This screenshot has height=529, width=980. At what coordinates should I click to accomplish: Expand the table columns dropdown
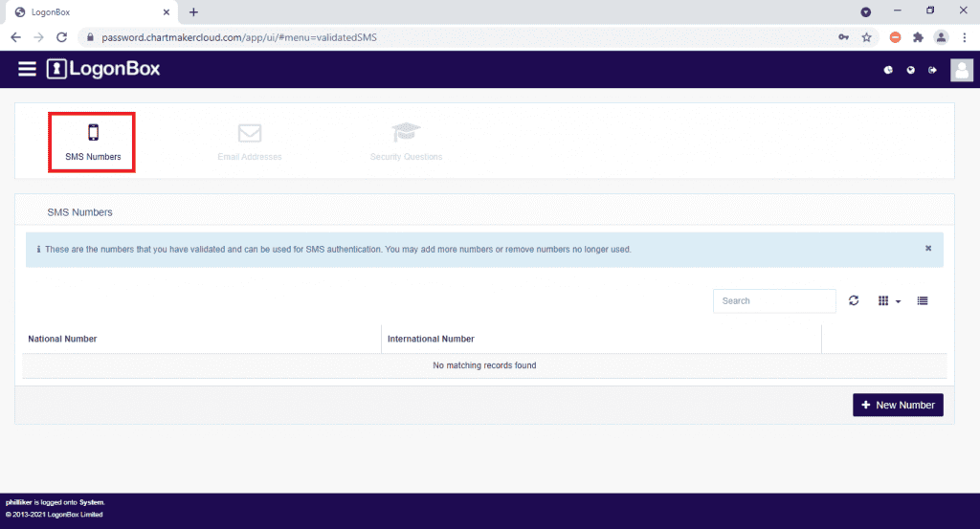click(889, 300)
